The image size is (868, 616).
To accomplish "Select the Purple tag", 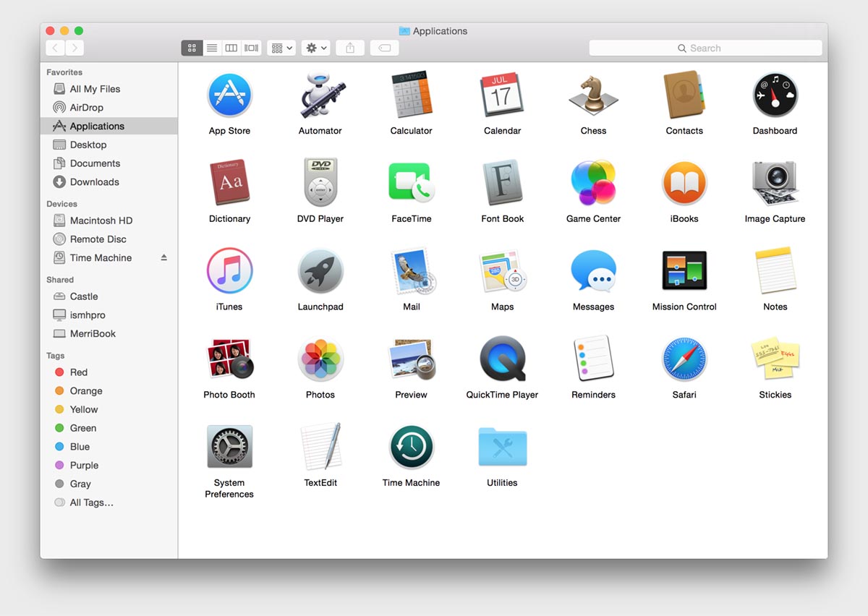I will (109, 466).
